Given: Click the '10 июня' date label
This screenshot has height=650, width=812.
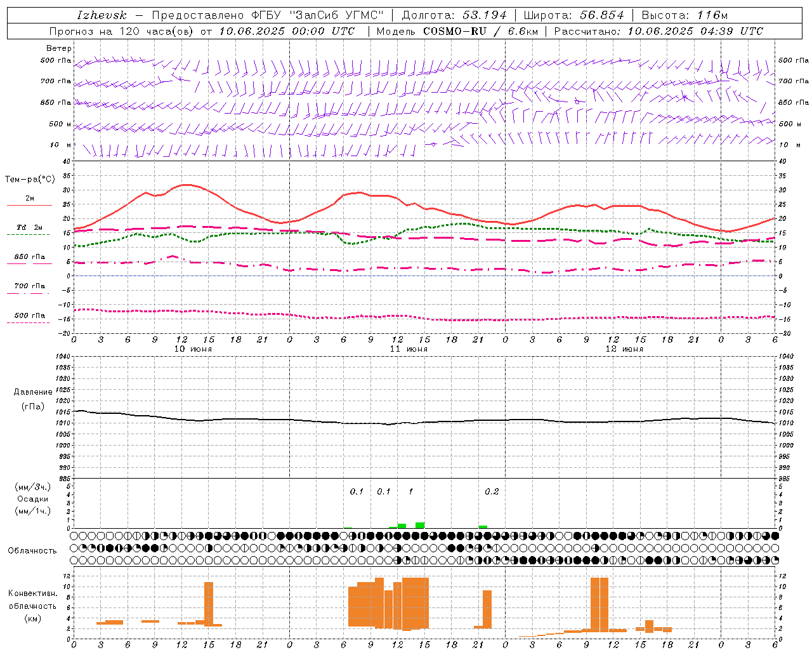Looking at the screenshot, I should point(193,349).
